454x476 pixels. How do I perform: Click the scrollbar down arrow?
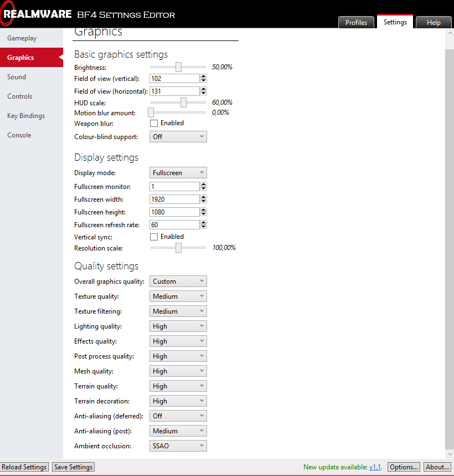point(450,454)
